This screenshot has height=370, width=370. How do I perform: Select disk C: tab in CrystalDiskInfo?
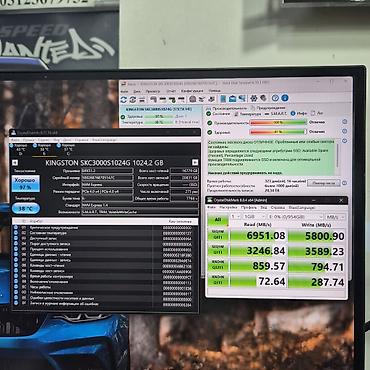tap(68, 149)
